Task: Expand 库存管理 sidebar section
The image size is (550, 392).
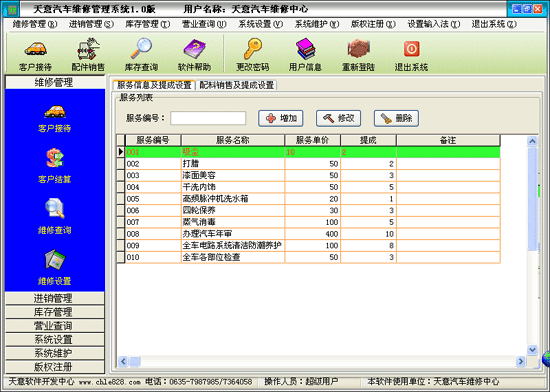Action: [x=55, y=312]
